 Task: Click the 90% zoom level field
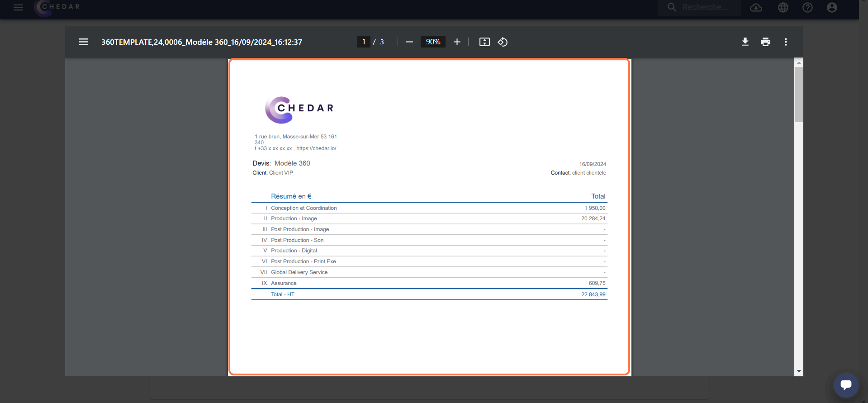pyautogui.click(x=433, y=42)
